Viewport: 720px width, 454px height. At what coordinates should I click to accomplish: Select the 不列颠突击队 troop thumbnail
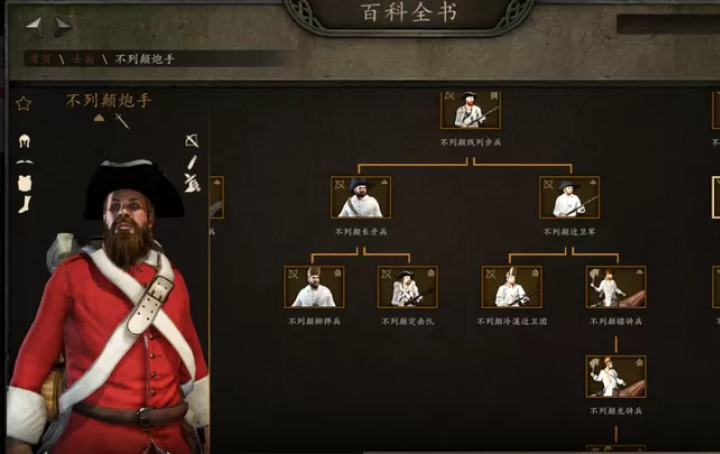point(408,287)
